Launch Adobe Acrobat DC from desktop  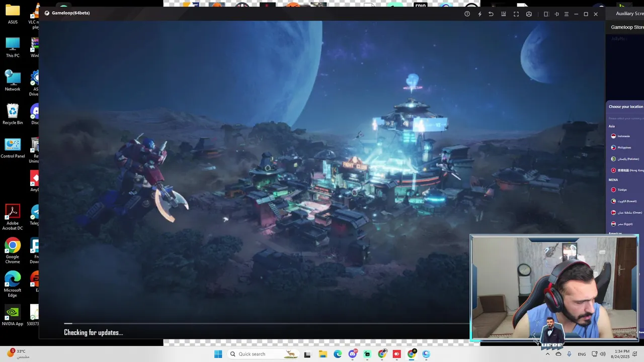[x=13, y=217]
